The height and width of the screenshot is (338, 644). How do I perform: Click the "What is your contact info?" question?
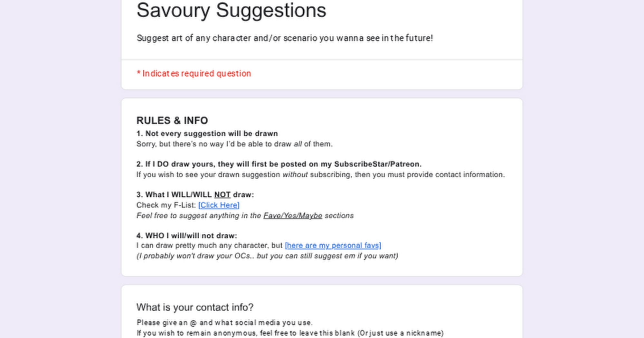pyautogui.click(x=195, y=307)
